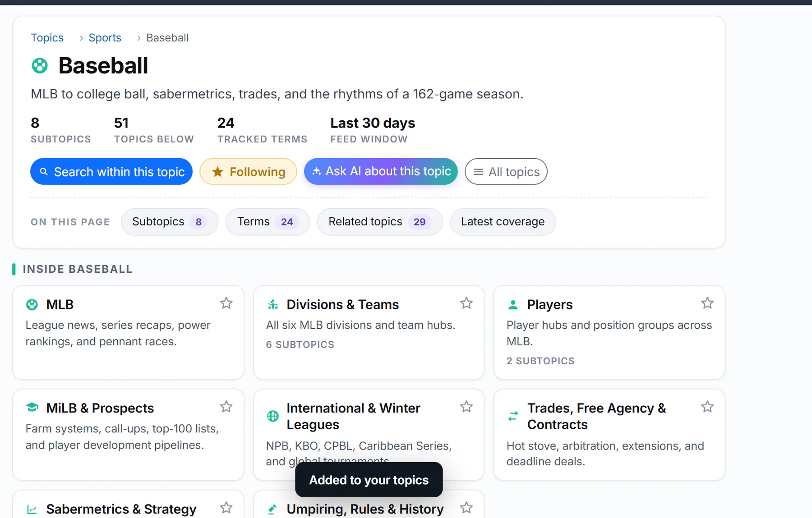Click the gavel icon for Umpiring, Rules & History
Viewport: 812px width, 518px height.
[x=272, y=509]
